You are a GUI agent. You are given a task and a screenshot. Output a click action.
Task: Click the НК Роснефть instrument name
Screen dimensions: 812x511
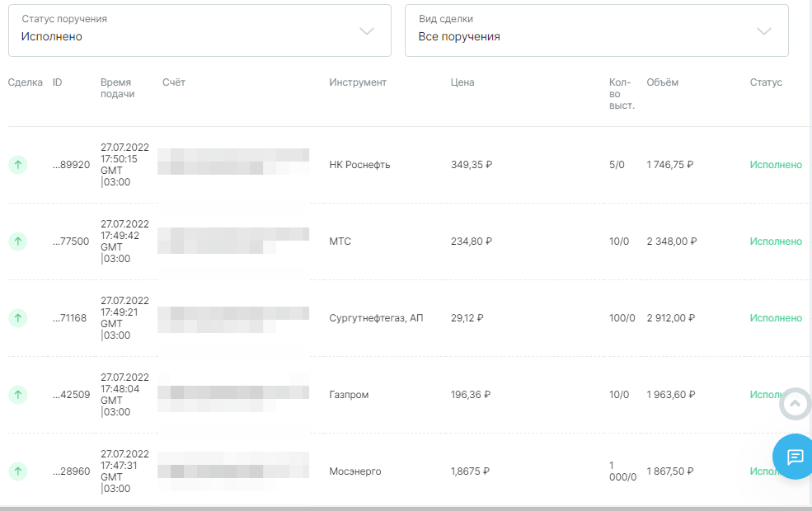[359, 165]
